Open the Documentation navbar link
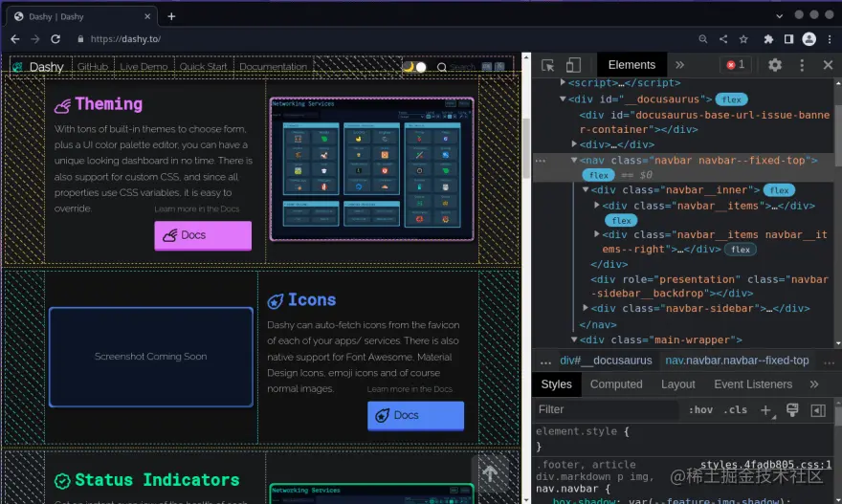 tap(273, 67)
